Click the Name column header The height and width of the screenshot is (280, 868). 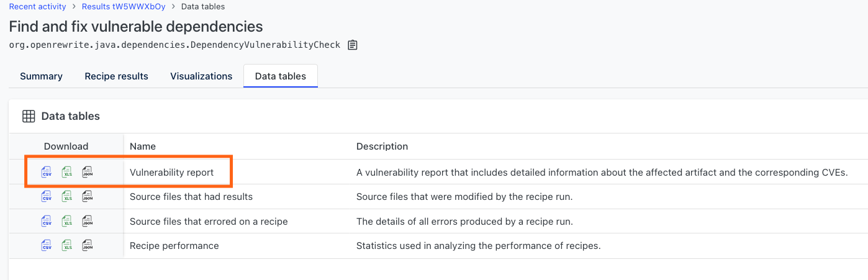pos(143,147)
